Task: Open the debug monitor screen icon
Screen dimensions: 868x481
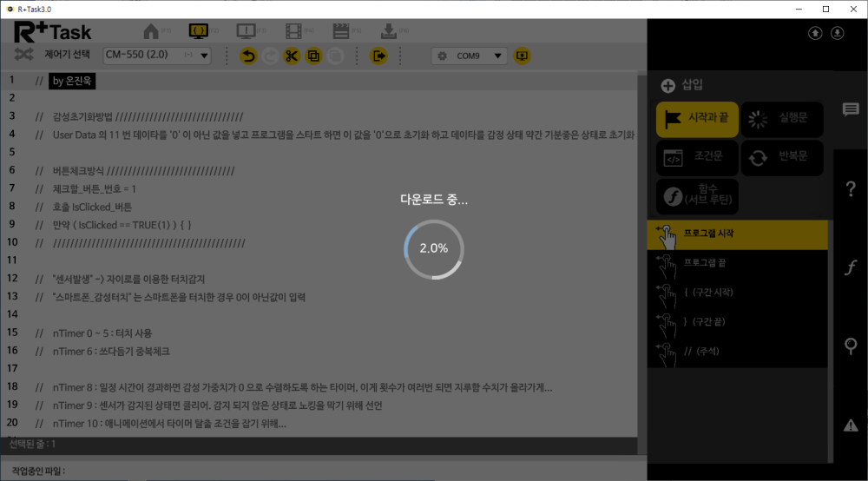Action: [247, 31]
